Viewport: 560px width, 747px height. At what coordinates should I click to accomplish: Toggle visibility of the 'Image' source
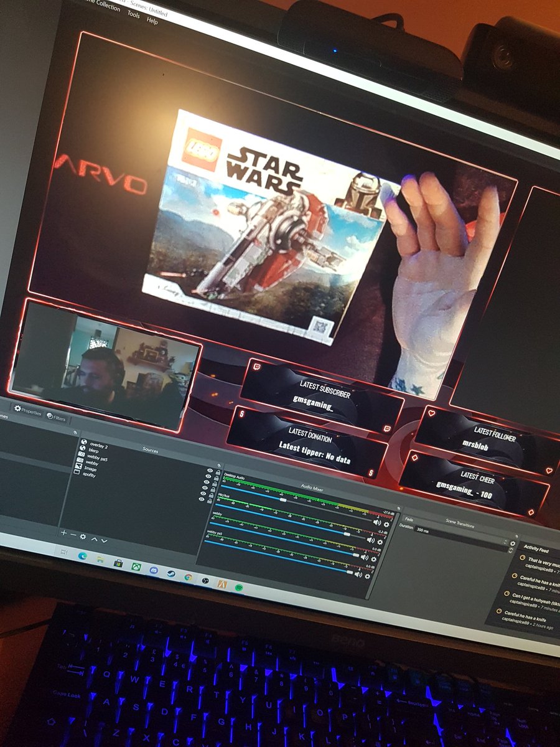tap(203, 493)
